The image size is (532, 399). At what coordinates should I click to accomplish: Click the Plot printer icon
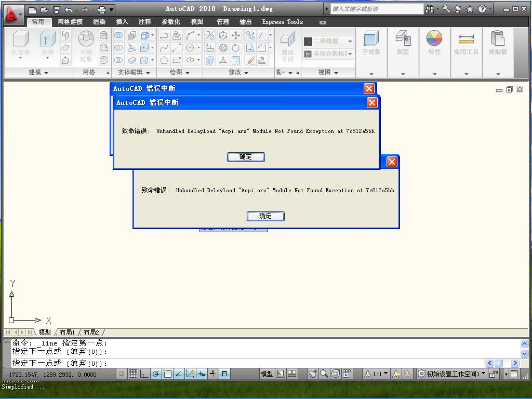101,10
